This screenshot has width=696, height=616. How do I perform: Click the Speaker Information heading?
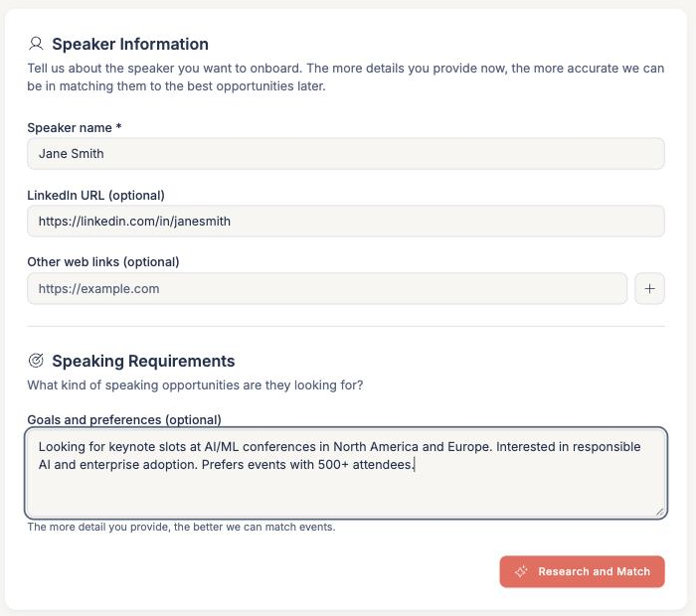click(130, 44)
